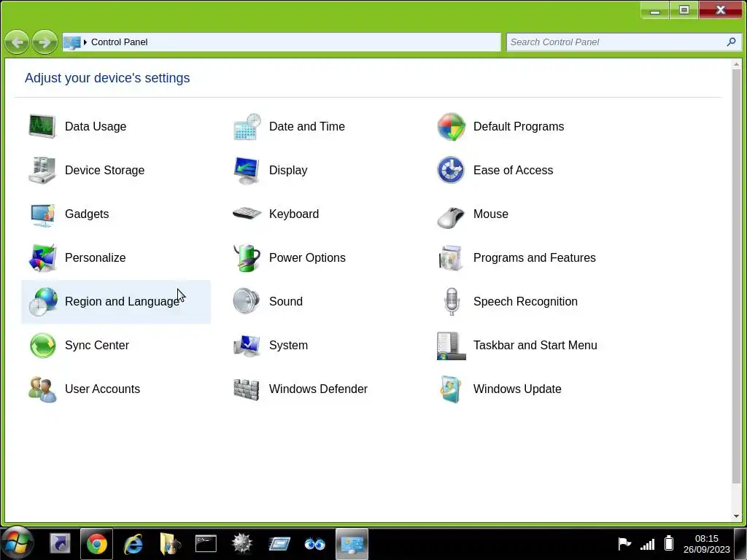Click the Back navigation button
The height and width of the screenshot is (560, 747).
point(17,42)
